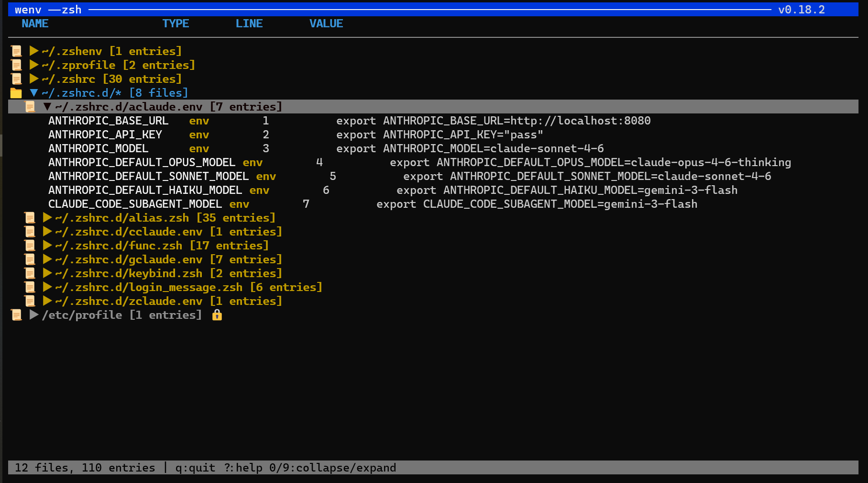
Task: Click the scroll icon beside login_message.zsh
Action: (x=30, y=287)
